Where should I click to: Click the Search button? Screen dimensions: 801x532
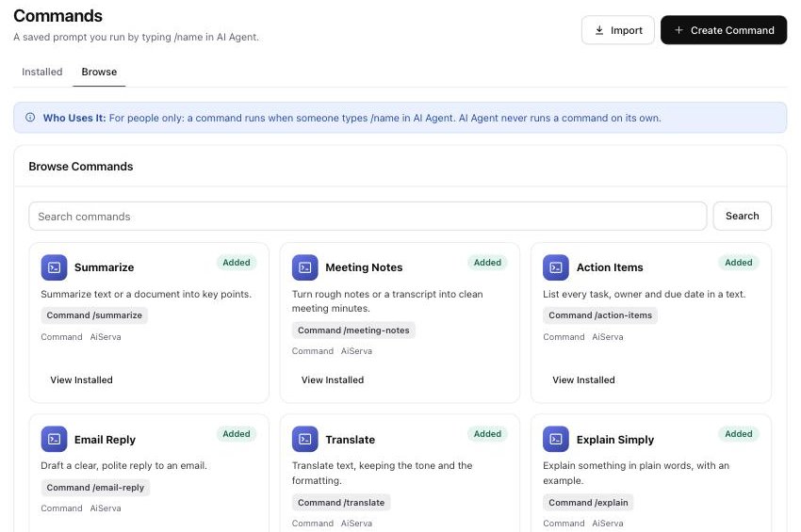tap(743, 216)
